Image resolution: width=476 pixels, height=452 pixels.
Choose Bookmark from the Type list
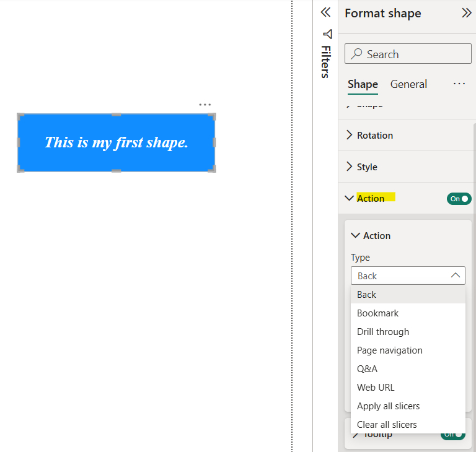click(377, 313)
